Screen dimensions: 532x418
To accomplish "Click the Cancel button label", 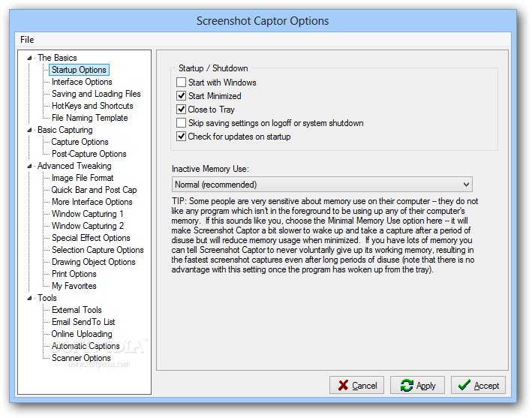I will pos(365,386).
